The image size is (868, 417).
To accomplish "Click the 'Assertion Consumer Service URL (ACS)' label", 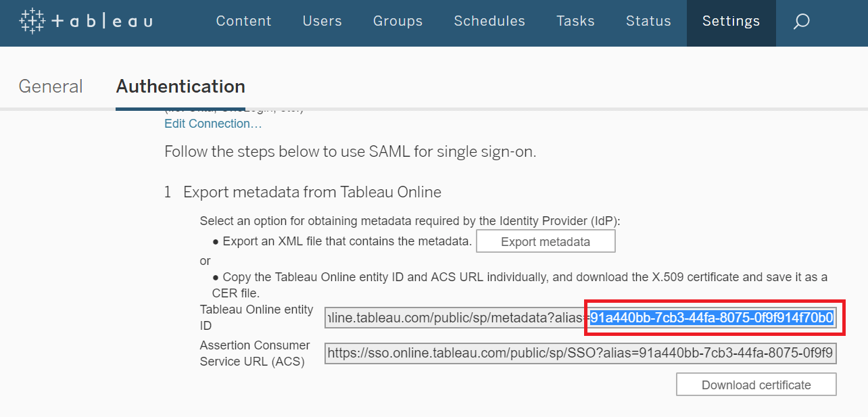I will (255, 353).
